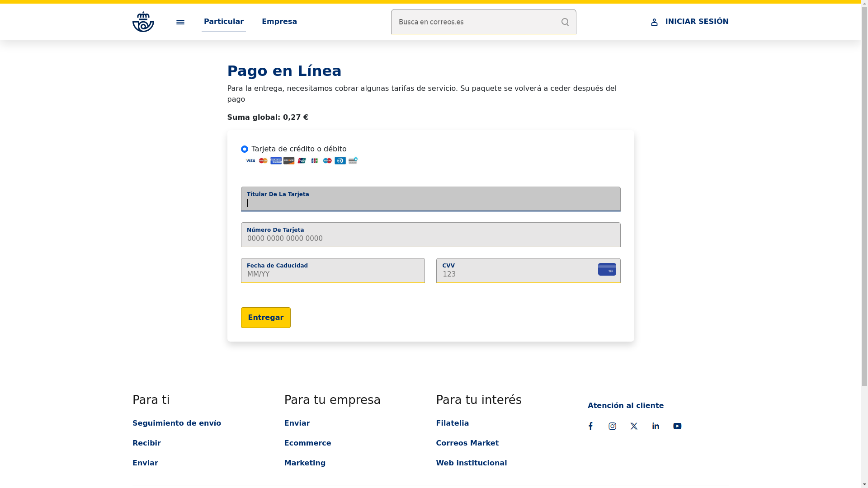This screenshot has width=868, height=488.
Task: Open the hamburger menu
Action: click(x=180, y=22)
